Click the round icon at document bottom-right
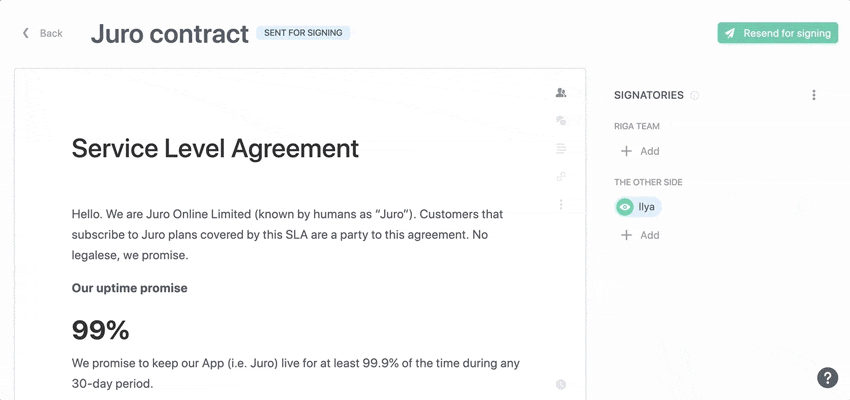This screenshot has height=400, width=850. (561, 385)
